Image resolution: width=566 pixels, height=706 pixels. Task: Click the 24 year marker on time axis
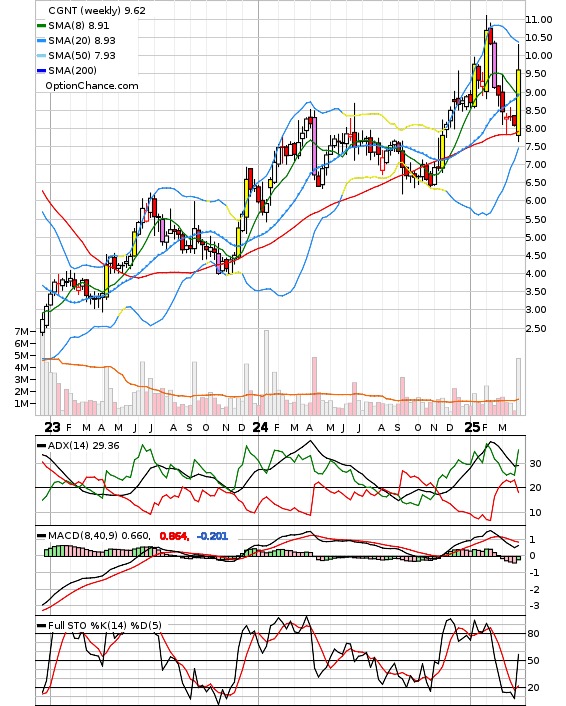(x=260, y=427)
